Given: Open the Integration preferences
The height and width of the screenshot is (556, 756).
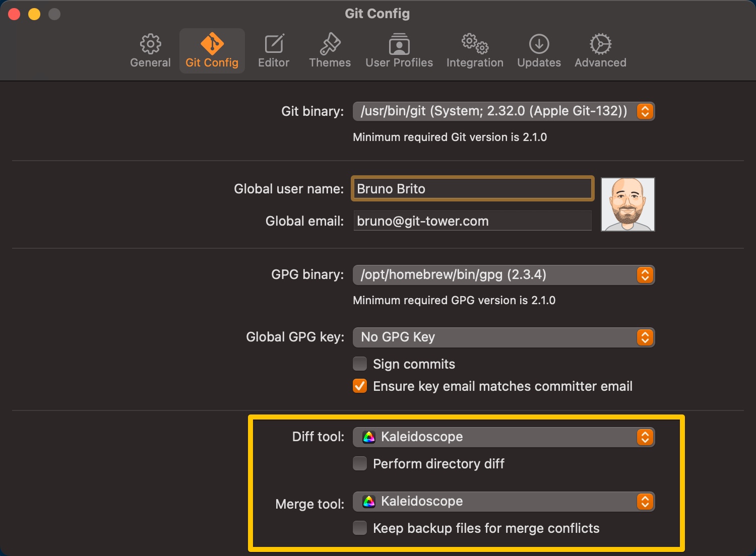Looking at the screenshot, I should tap(474, 49).
